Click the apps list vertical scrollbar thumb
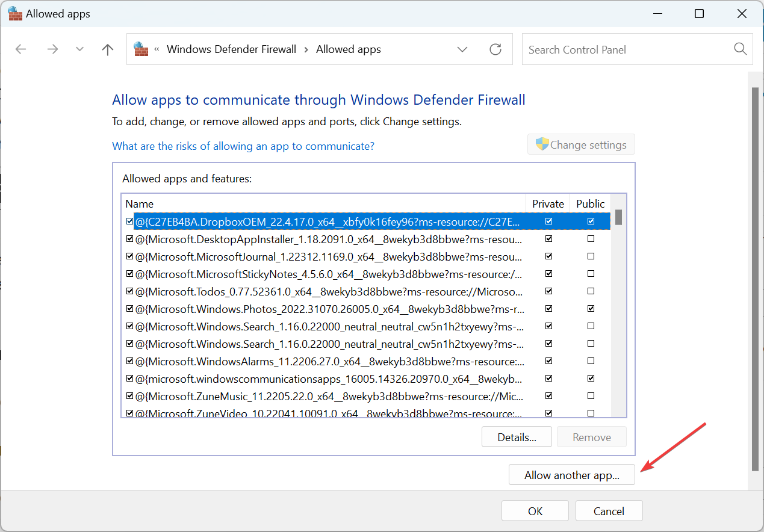 point(618,217)
